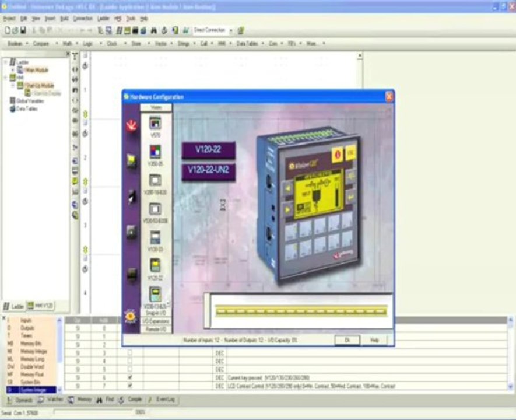This screenshot has height=420, width=516.
Task: Click the black module icon in purple sidebar
Action: (132, 274)
